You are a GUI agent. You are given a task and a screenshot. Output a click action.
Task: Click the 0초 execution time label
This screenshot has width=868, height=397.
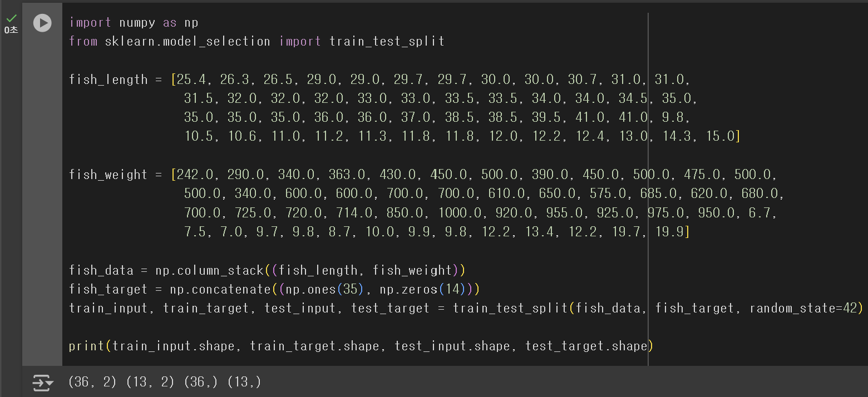click(11, 30)
